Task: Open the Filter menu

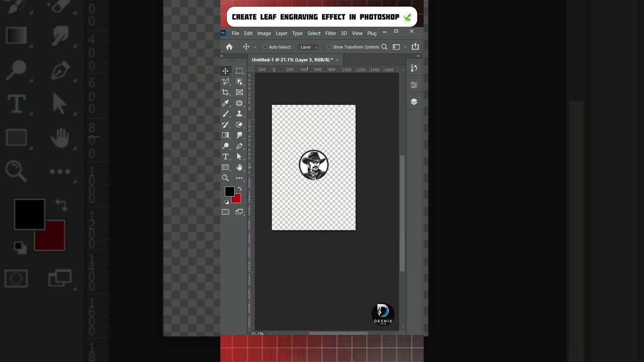Action: click(331, 33)
